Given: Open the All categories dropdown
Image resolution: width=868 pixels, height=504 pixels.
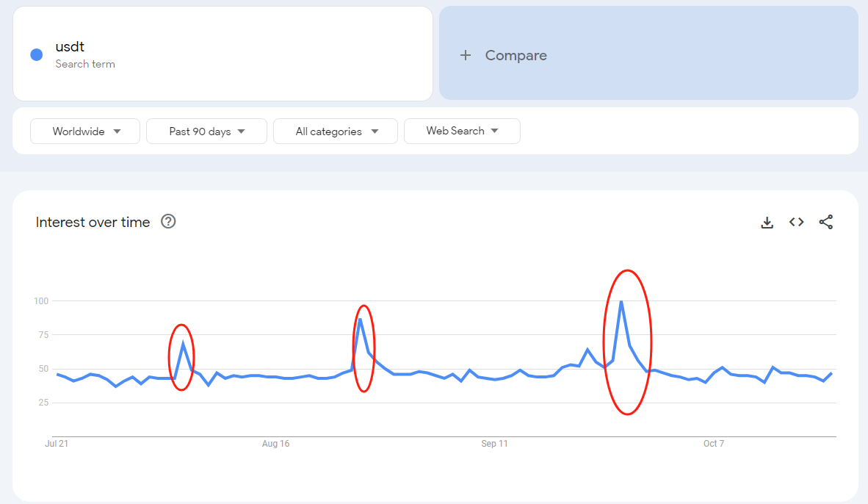Looking at the screenshot, I should coord(336,132).
